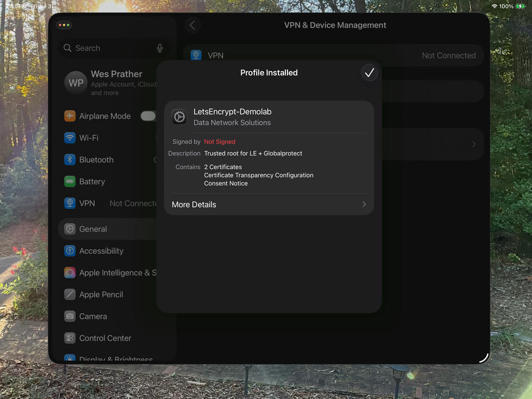Click Consent Notice text

(x=226, y=183)
